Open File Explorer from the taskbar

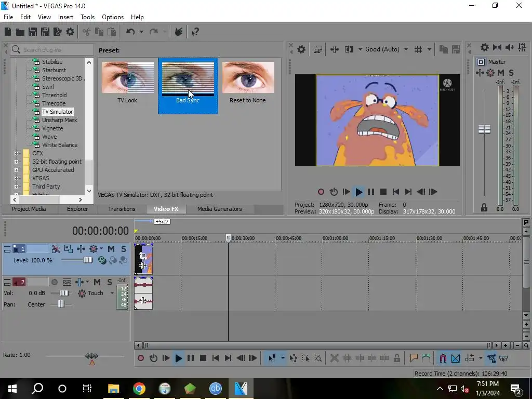[114, 389]
